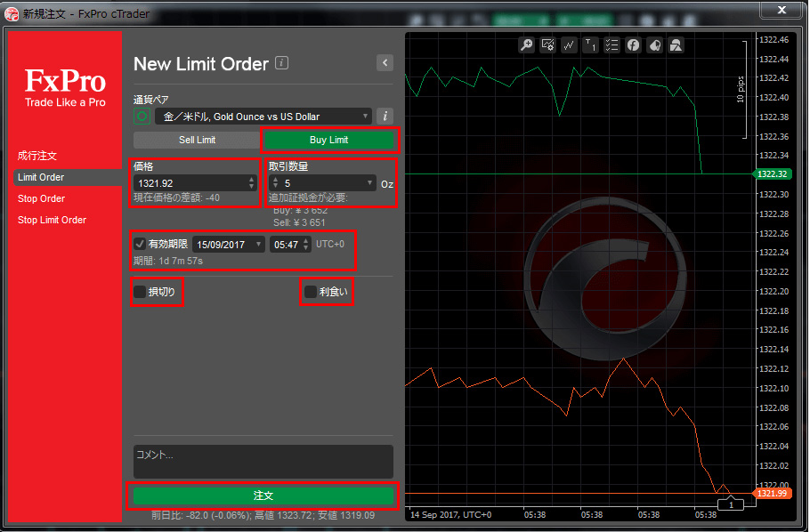Click the volume stepper arrows left of 5

(x=275, y=183)
